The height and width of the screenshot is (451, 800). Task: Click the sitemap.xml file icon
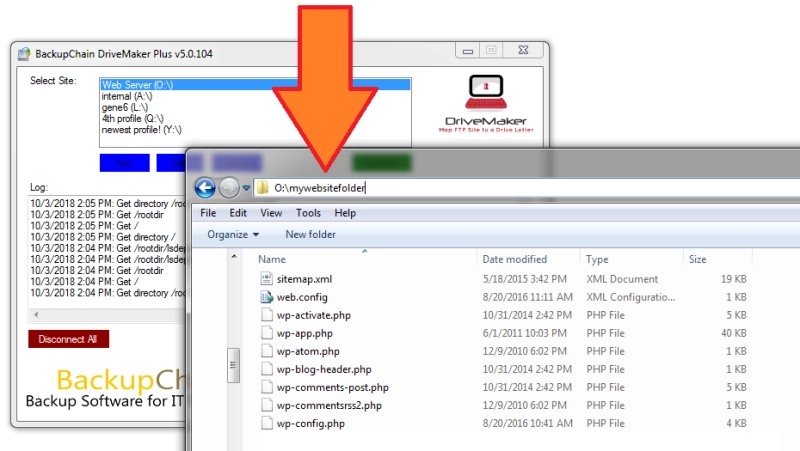point(266,279)
